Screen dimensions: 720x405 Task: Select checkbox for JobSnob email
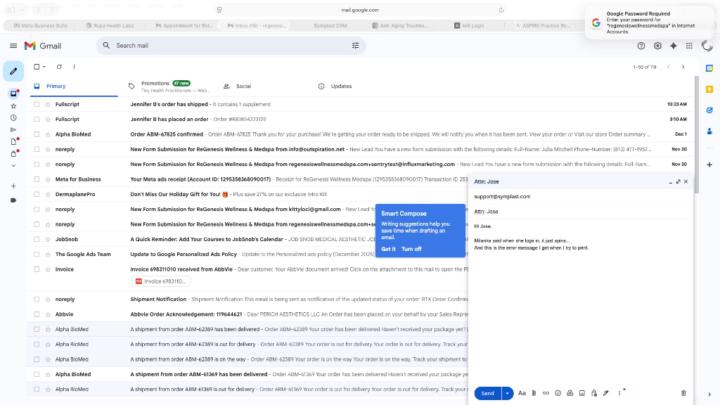(37, 239)
